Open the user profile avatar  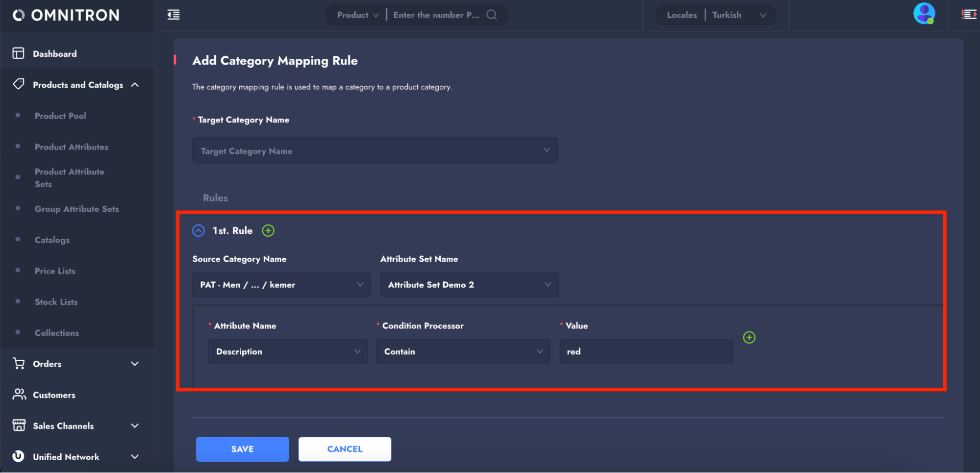924,14
